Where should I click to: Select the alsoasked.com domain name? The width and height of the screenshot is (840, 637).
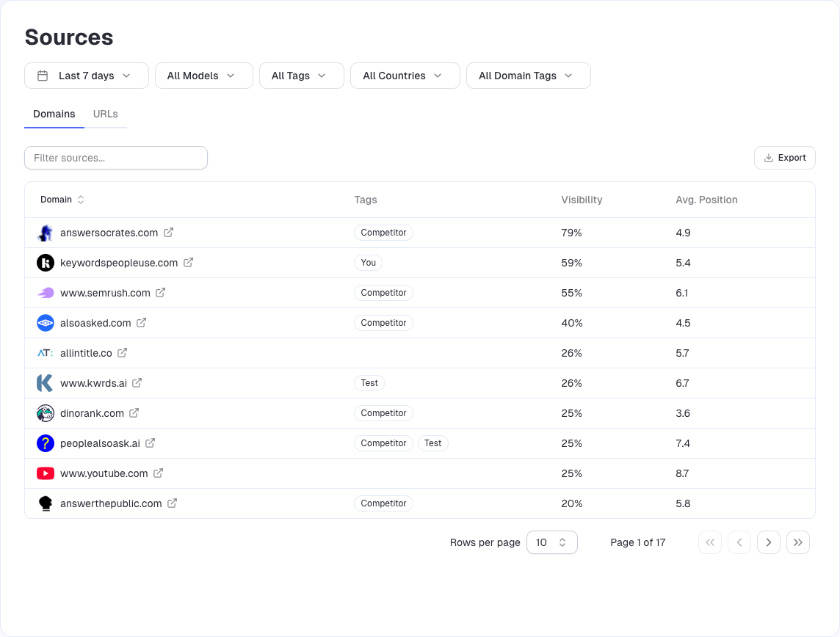coord(95,323)
